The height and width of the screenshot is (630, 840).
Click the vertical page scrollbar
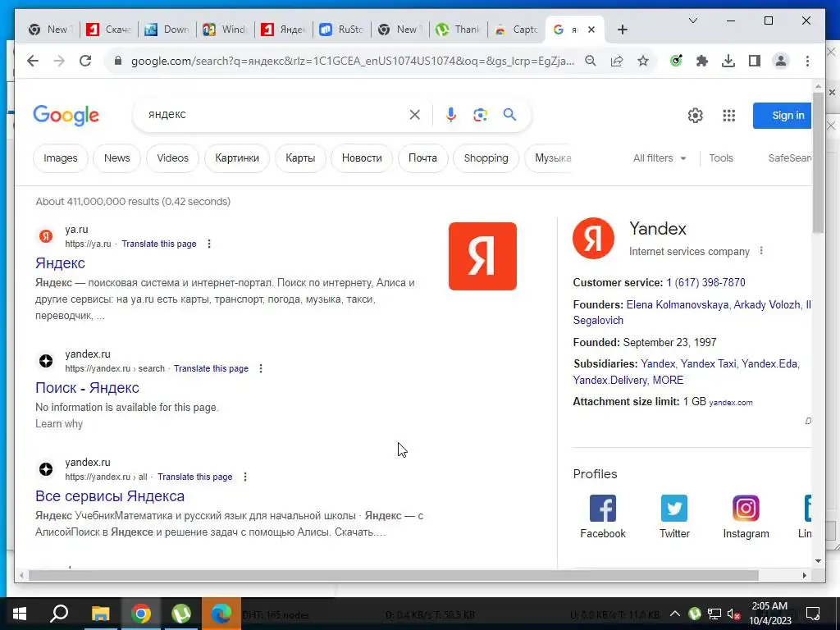coord(818,163)
